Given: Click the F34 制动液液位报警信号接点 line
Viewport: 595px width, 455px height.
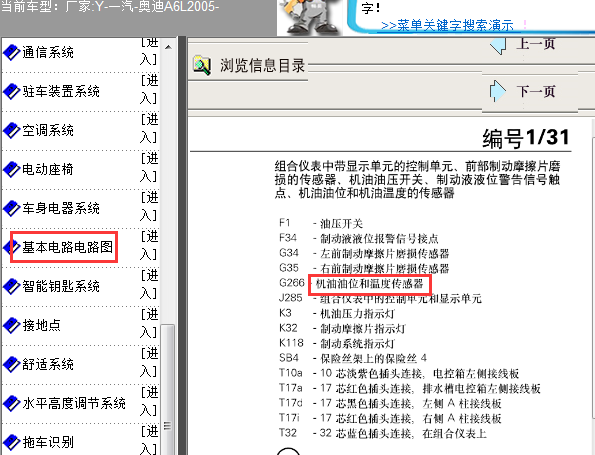Looking at the screenshot, I should click(359, 238).
